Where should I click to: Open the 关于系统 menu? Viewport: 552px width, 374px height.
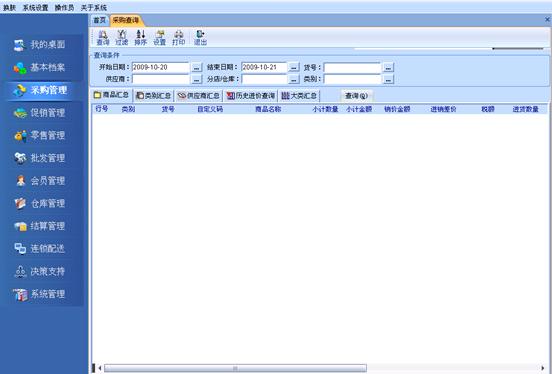[x=94, y=7]
